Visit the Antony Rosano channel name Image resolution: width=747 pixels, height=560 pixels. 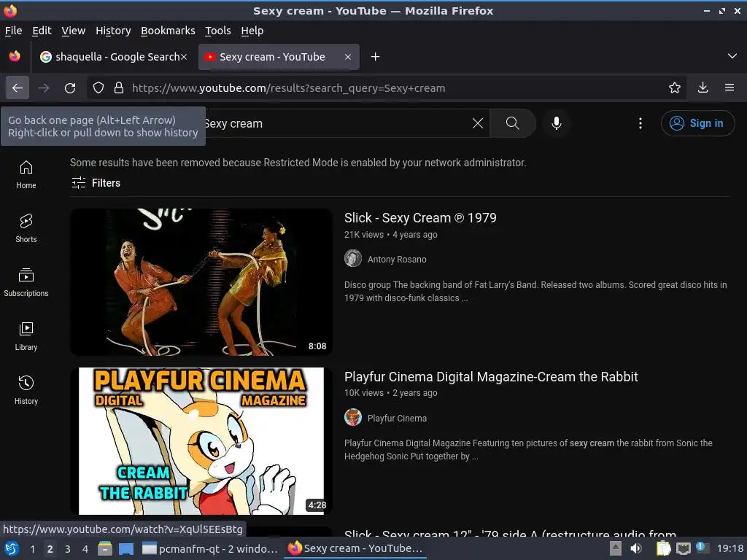click(397, 260)
